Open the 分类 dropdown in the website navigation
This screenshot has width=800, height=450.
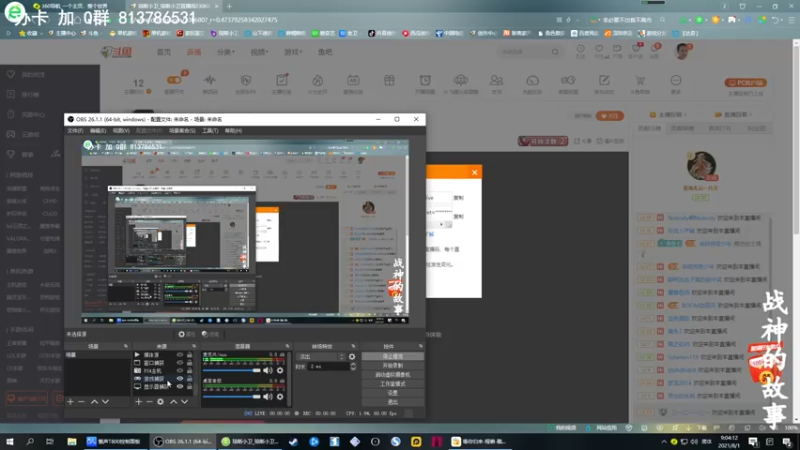click(x=226, y=52)
